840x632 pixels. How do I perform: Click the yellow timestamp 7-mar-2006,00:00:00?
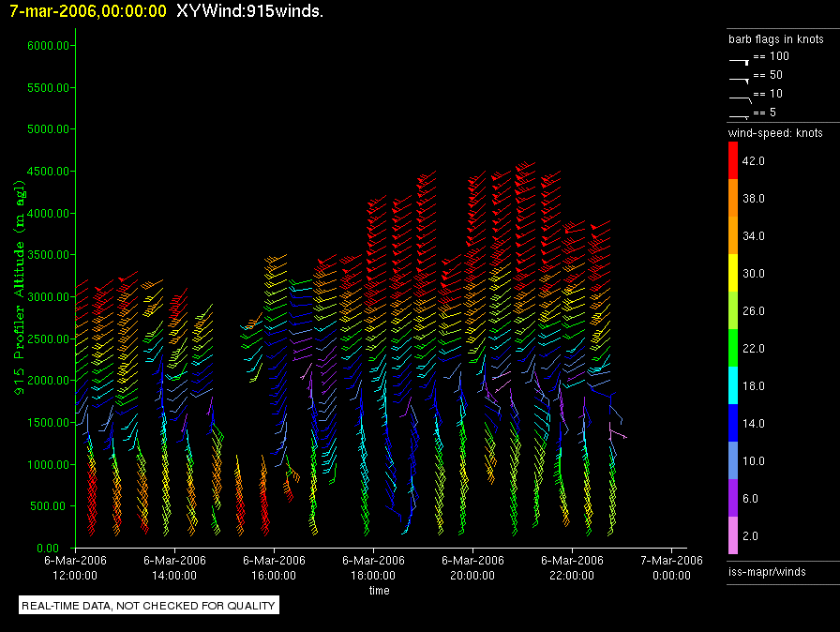tap(88, 11)
